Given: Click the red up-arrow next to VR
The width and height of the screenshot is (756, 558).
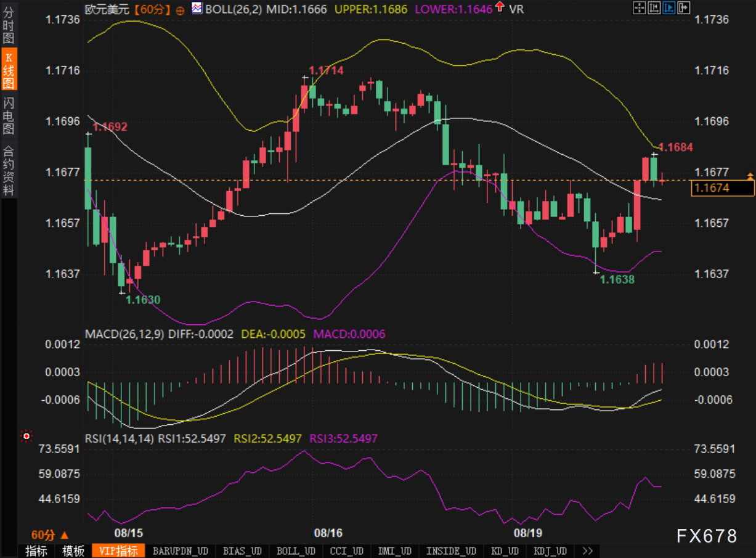Looking at the screenshot, I should pos(499,8).
